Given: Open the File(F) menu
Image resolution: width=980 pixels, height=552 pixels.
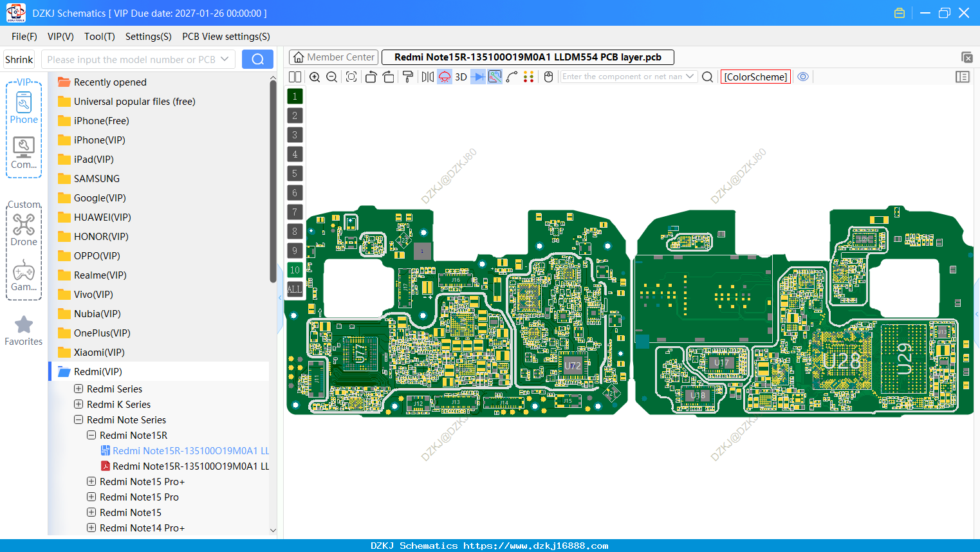Looking at the screenshot, I should click(x=24, y=37).
